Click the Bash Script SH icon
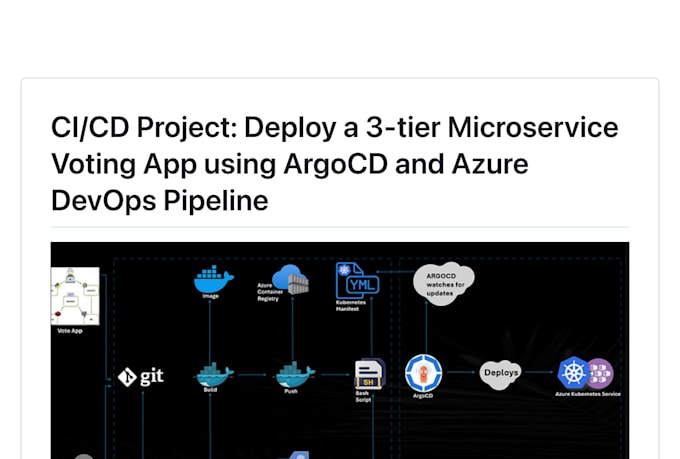This screenshot has width=680, height=459. pos(369,374)
